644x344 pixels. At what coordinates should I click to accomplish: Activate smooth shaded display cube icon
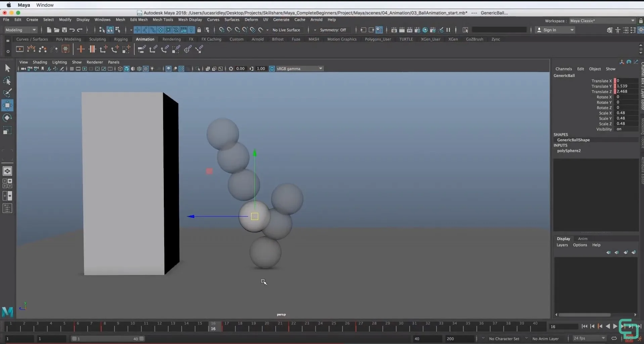pyautogui.click(x=127, y=69)
